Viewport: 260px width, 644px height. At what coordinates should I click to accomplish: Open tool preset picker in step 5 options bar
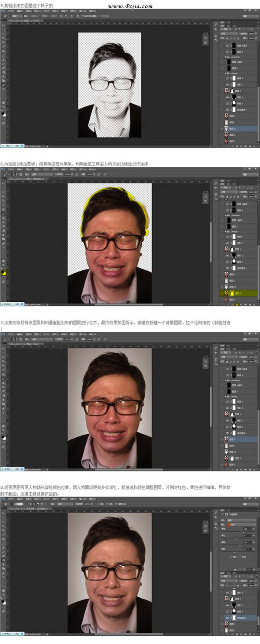click(5, 16)
